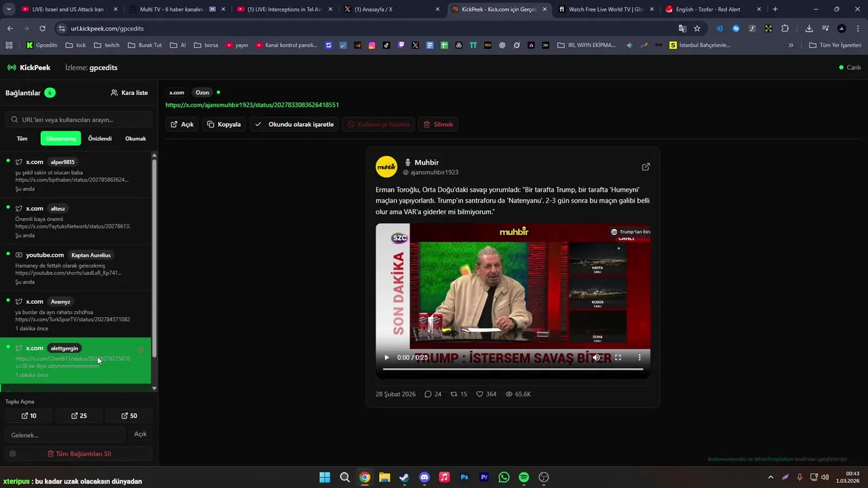The image size is (868, 488).
Task: Open the IRL YAYIN EKİPMA... bookmark folder
Action: [587, 45]
